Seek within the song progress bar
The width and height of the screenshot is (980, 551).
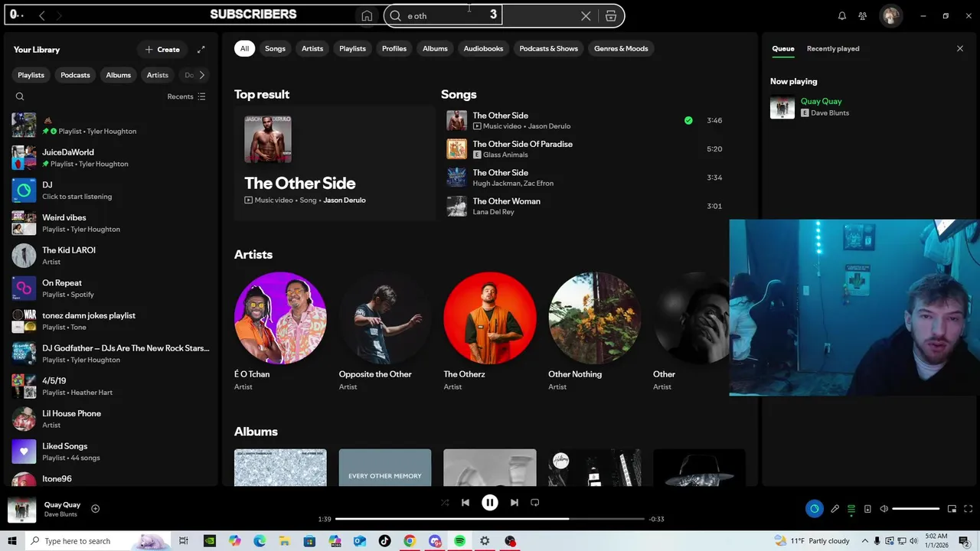(490, 519)
